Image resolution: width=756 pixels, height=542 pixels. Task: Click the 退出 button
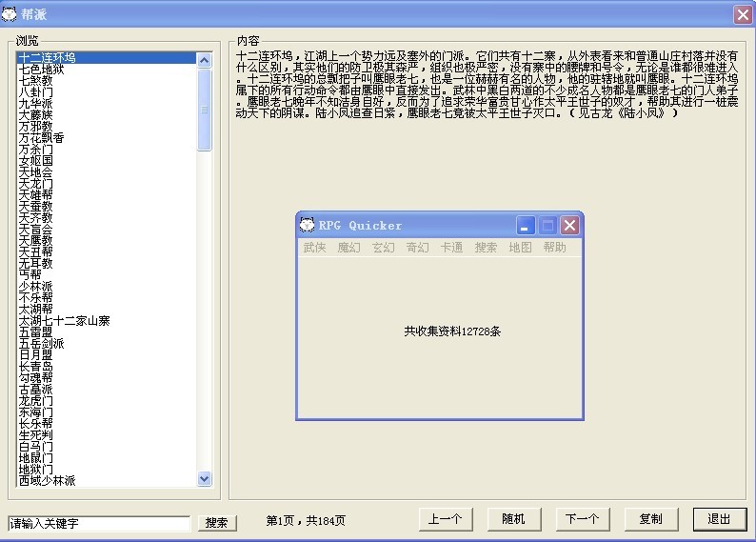pos(720,519)
